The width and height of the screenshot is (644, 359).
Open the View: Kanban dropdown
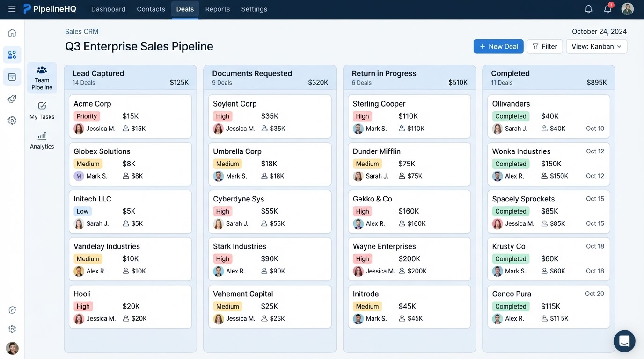point(596,46)
